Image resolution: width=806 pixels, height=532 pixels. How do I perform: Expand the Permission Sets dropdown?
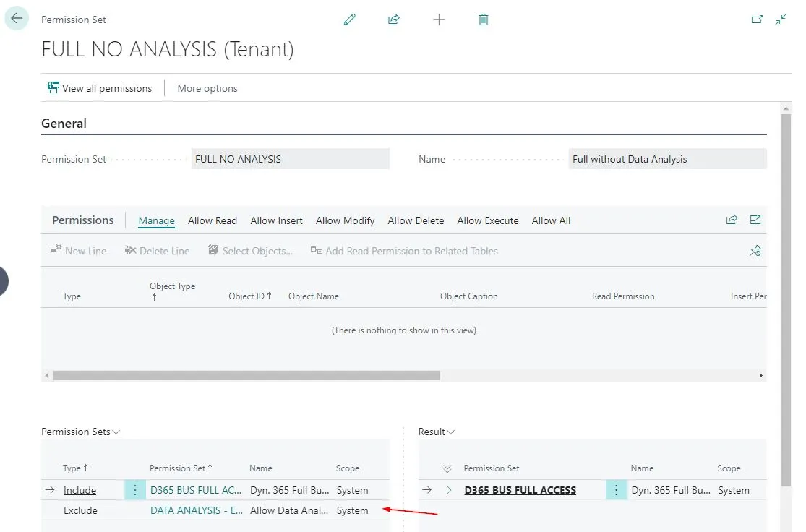(x=81, y=432)
